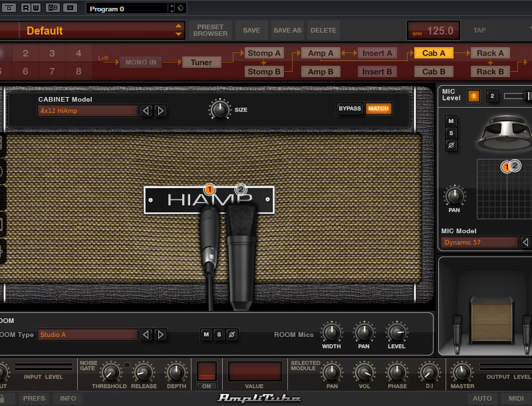Open INFO
This screenshot has height=406, width=532.
[68, 399]
